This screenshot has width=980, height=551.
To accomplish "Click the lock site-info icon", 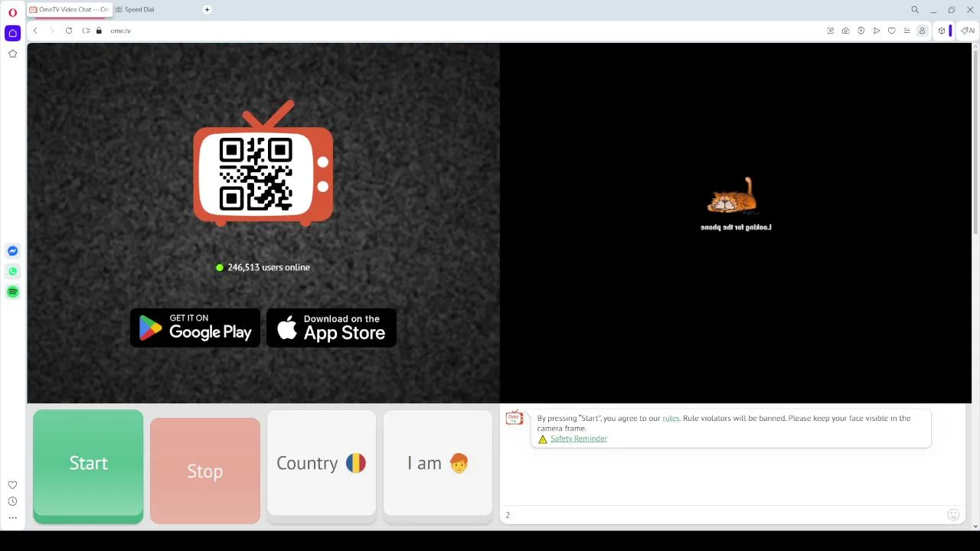I will 99,31.
